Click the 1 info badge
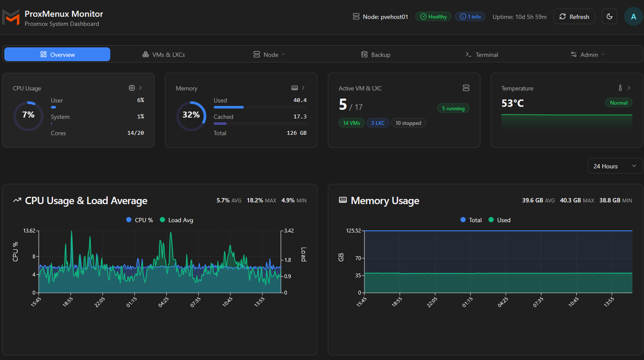 470,16
